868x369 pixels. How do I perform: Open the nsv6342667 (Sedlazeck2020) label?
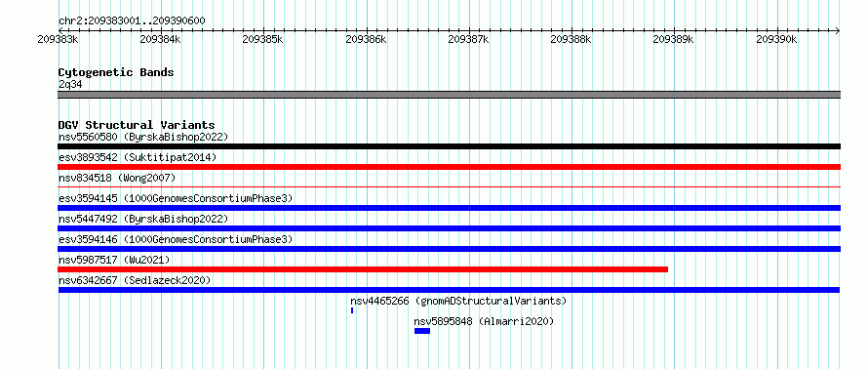135,280
